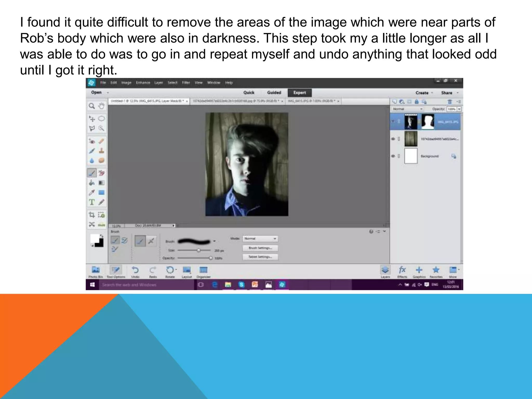Screen dimensions: 532x399
Task: Select the Red Eye Removal tool
Action: (x=92, y=141)
